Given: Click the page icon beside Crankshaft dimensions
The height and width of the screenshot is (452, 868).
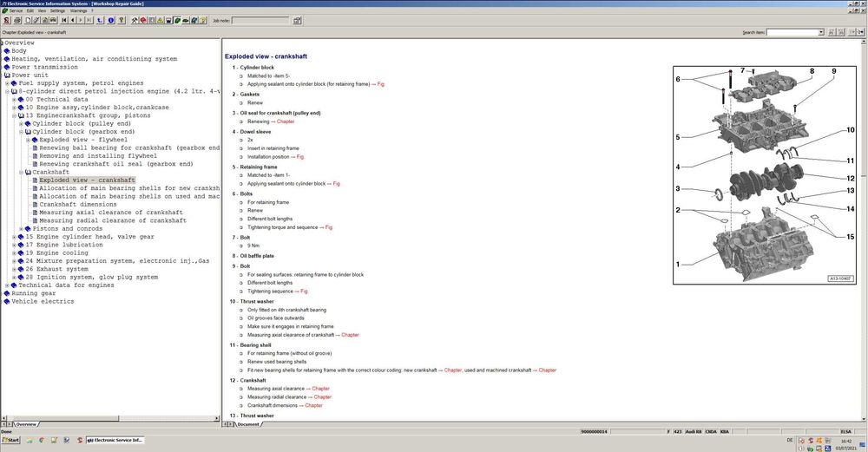Looking at the screenshot, I should pos(35,205).
